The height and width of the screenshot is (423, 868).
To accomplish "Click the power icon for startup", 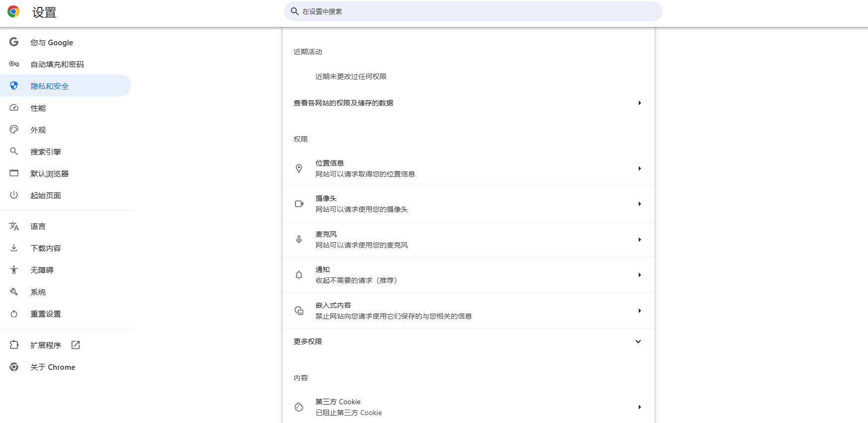I will click(14, 195).
